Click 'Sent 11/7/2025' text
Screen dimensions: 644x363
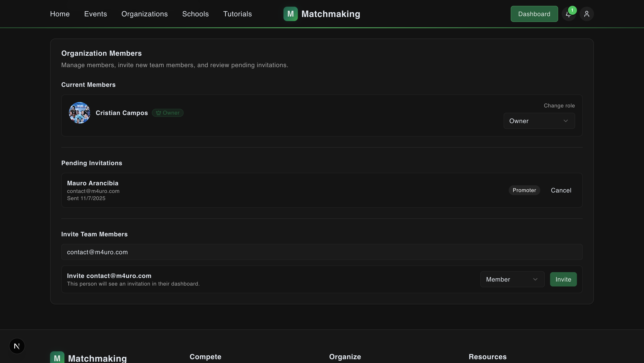point(86,198)
